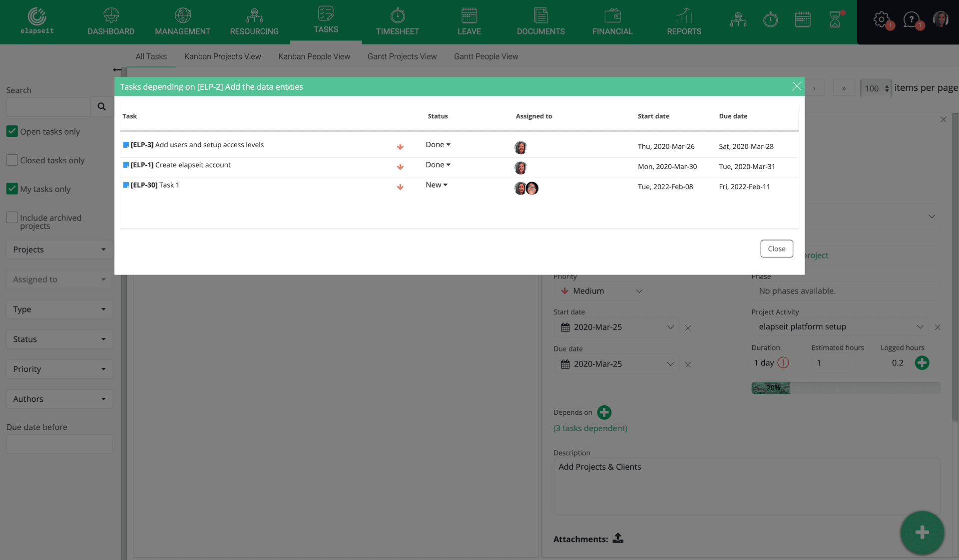Switch to Kanban Projects View tab
Image resolution: width=959 pixels, height=560 pixels.
click(223, 56)
